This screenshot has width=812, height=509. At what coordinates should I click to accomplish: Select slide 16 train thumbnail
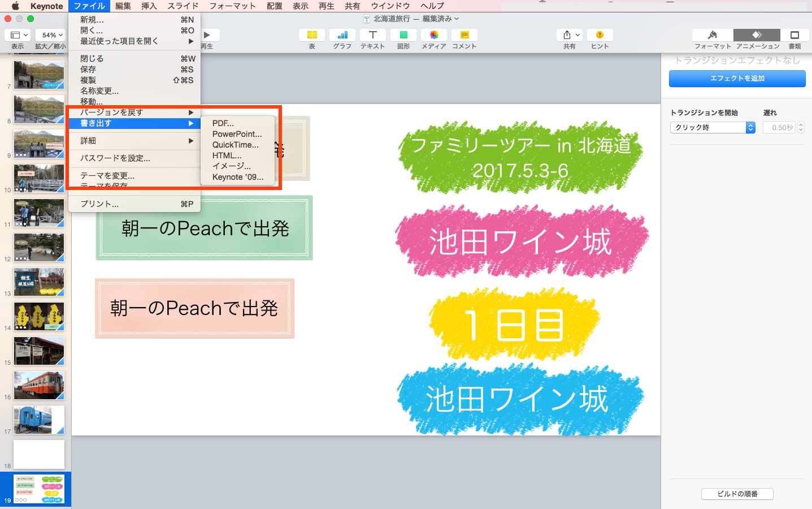click(x=39, y=386)
